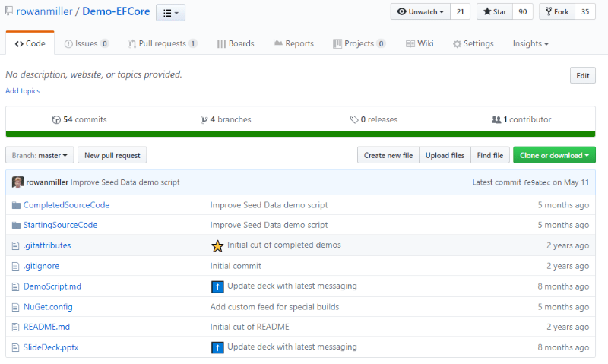
Task: Click the Create new file button
Action: [x=388, y=155]
